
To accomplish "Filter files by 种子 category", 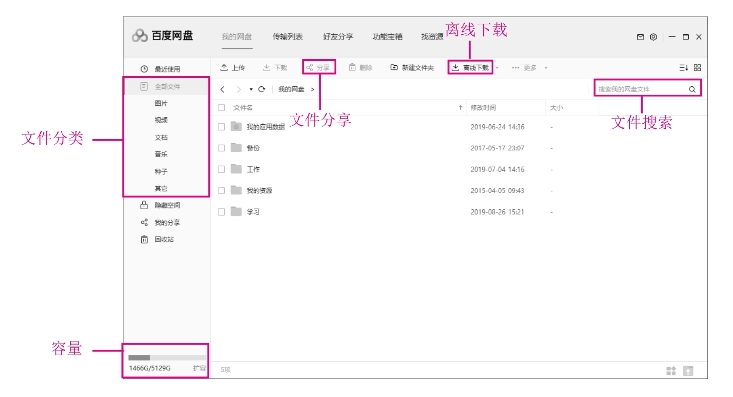I will (161, 172).
